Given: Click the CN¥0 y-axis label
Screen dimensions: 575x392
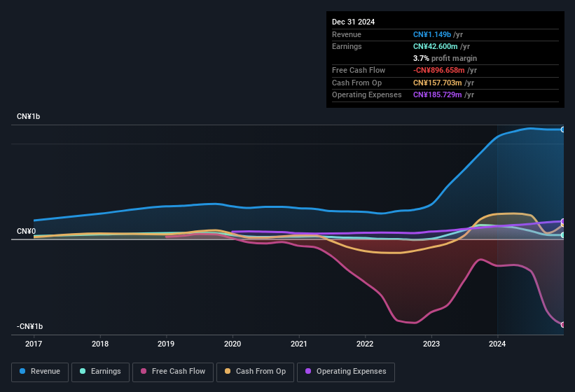Looking at the screenshot, I should pos(26,231).
